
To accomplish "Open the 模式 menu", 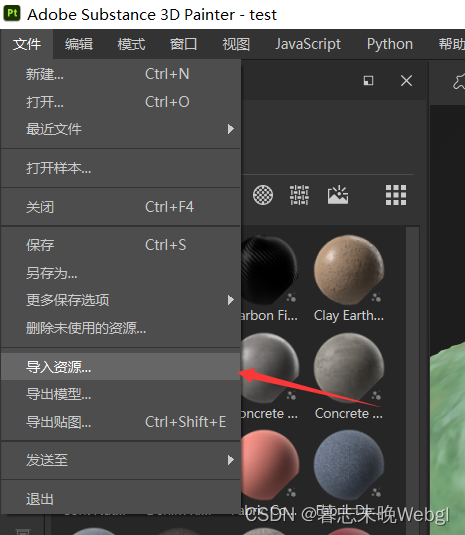I will (131, 44).
